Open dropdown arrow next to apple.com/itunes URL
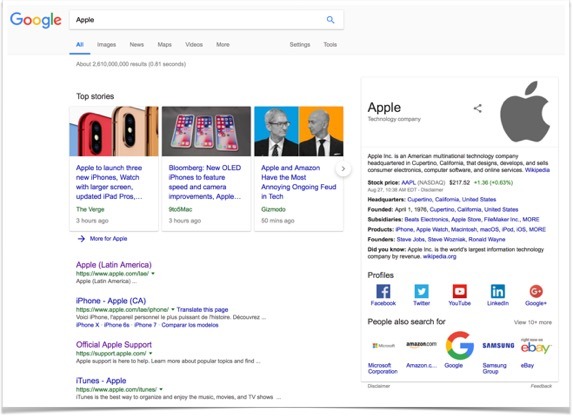This screenshot has height=417, width=573. pos(161,389)
